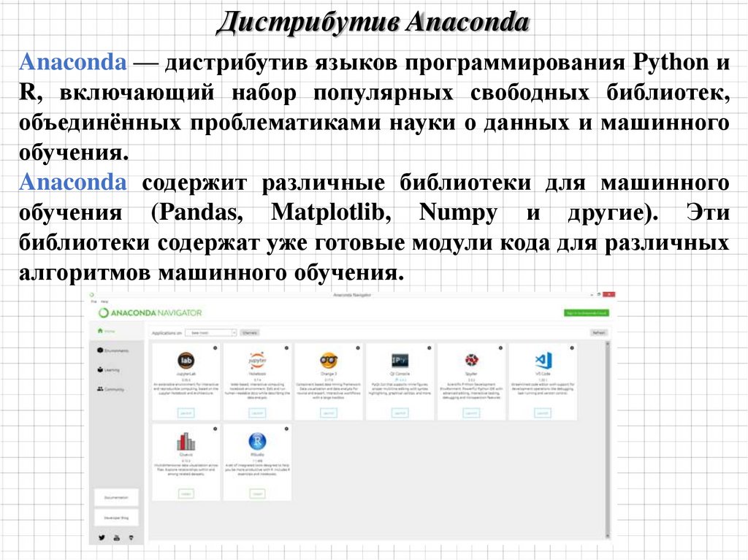Open the File menu
This screenshot has width=748, height=560.
point(94,302)
